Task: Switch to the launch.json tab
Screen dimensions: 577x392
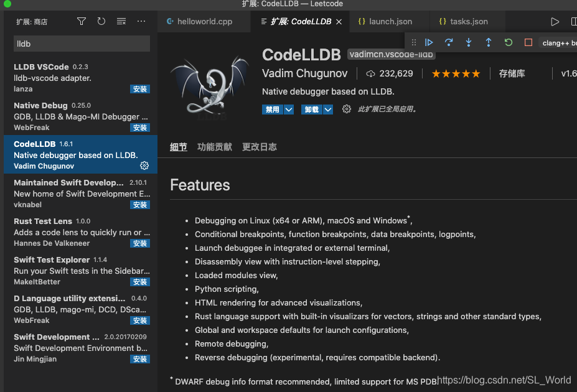Action: pos(389,22)
